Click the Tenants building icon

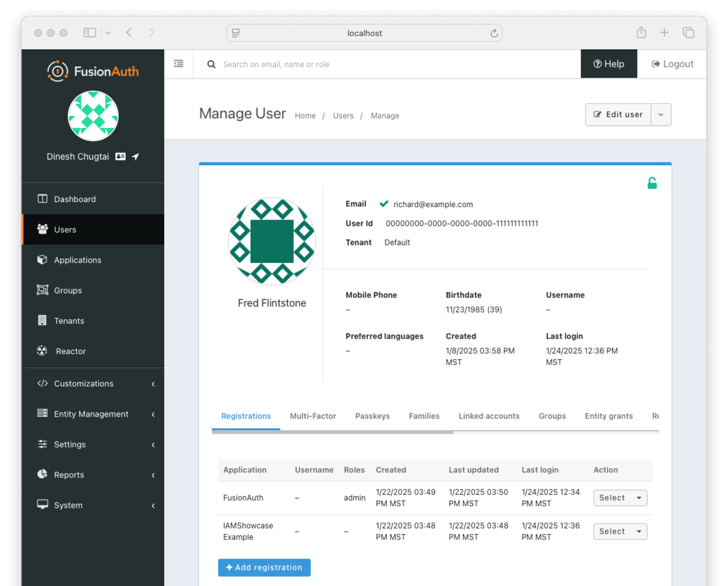(x=42, y=321)
